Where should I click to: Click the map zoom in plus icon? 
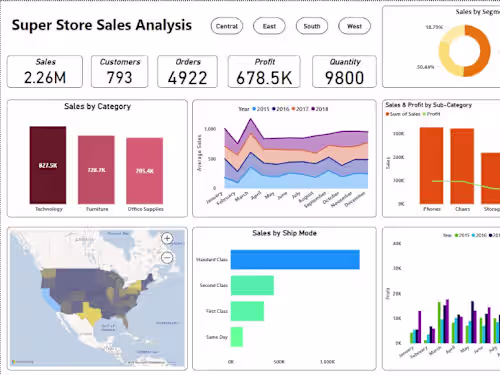[167, 238]
